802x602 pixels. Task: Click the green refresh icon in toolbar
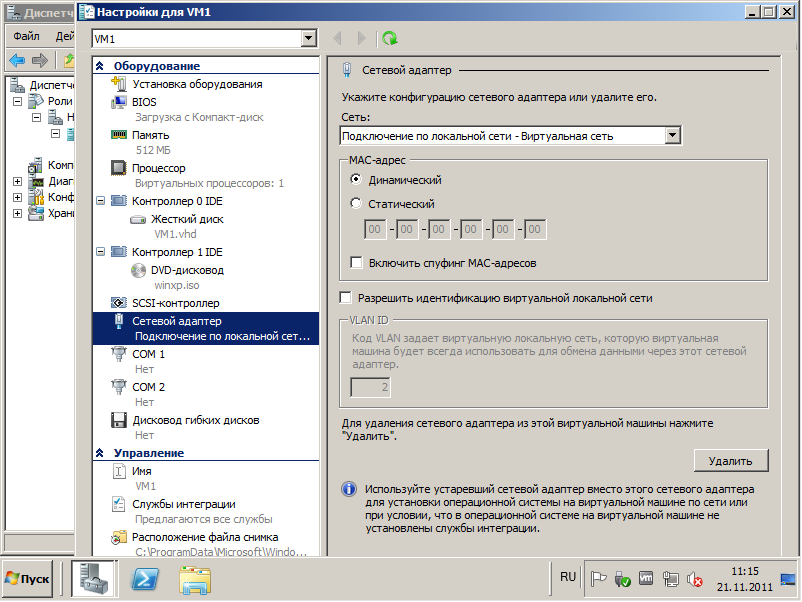point(389,38)
